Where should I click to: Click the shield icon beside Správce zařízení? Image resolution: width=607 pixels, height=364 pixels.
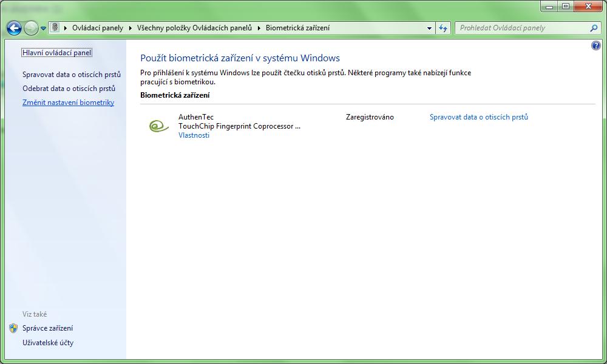pos(14,328)
